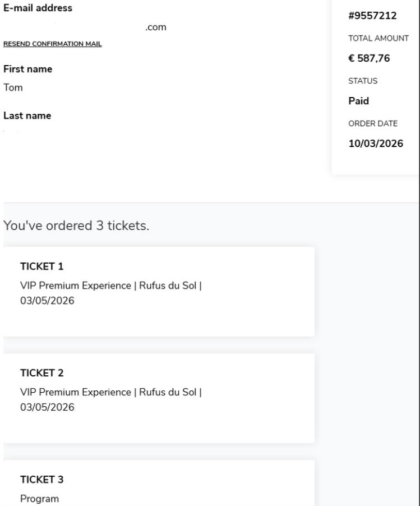This screenshot has width=420, height=506.
Task: Open the Ticket 3 card title
Action: (x=41, y=479)
